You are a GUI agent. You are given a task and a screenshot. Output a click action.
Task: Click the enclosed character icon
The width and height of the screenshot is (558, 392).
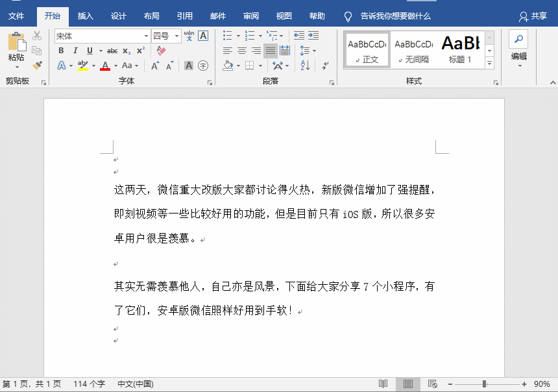click(x=203, y=66)
